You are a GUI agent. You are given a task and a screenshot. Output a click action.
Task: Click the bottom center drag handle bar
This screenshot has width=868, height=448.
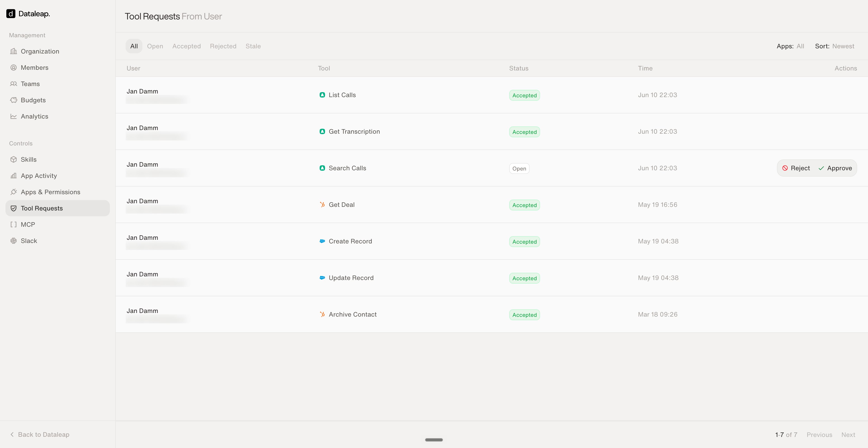click(434, 440)
